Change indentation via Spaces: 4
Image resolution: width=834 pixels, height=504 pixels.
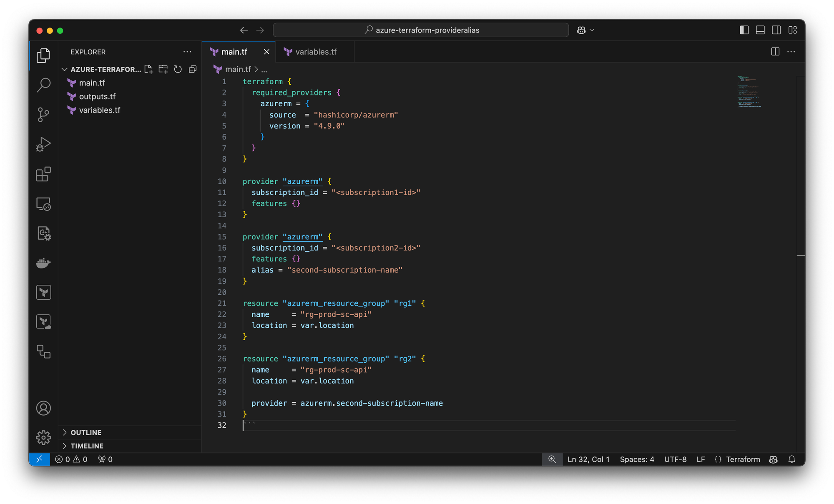coord(637,459)
